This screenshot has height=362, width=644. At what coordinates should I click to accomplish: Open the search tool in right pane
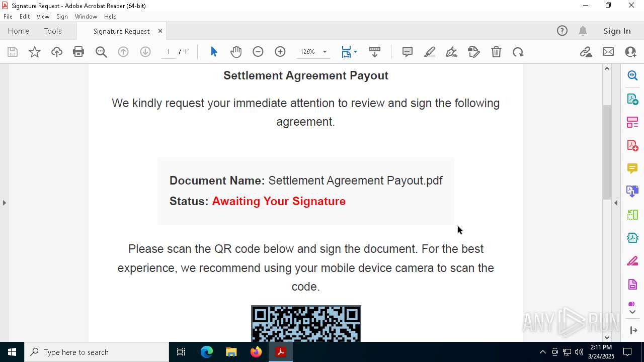click(x=632, y=75)
